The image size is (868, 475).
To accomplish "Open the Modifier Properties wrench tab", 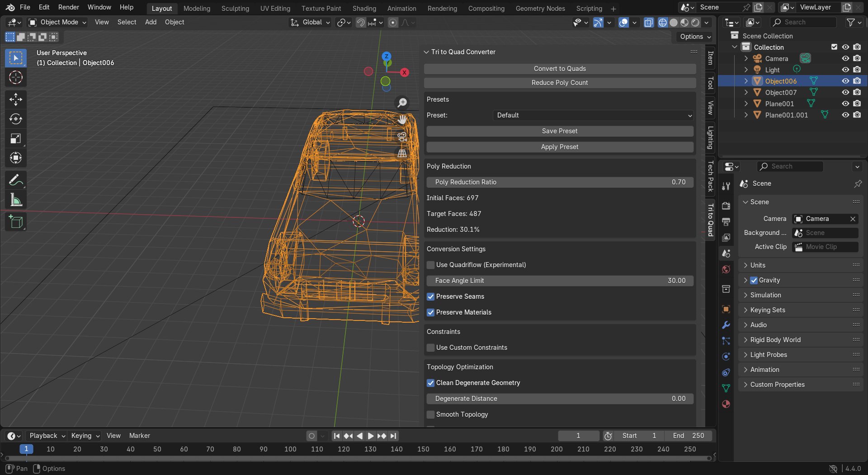I will click(726, 325).
